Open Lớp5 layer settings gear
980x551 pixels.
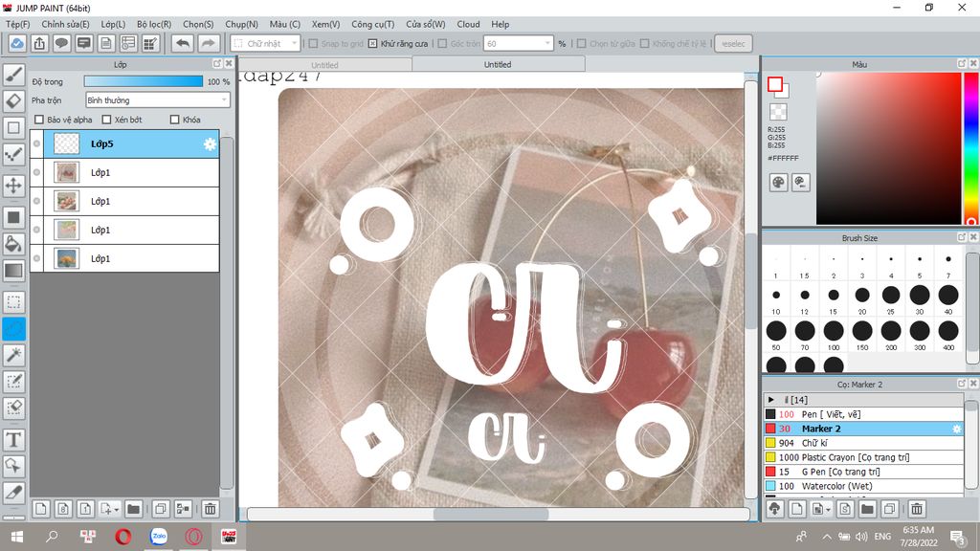click(210, 144)
